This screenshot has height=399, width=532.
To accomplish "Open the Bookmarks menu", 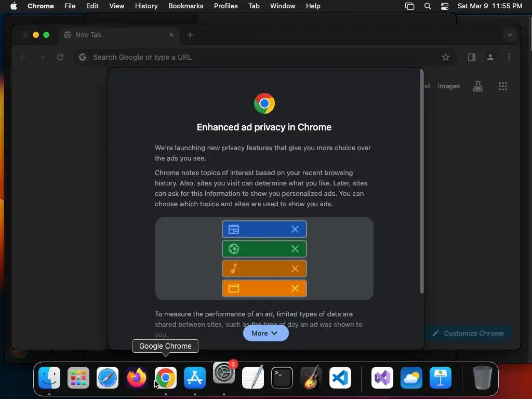I will [x=186, y=6].
